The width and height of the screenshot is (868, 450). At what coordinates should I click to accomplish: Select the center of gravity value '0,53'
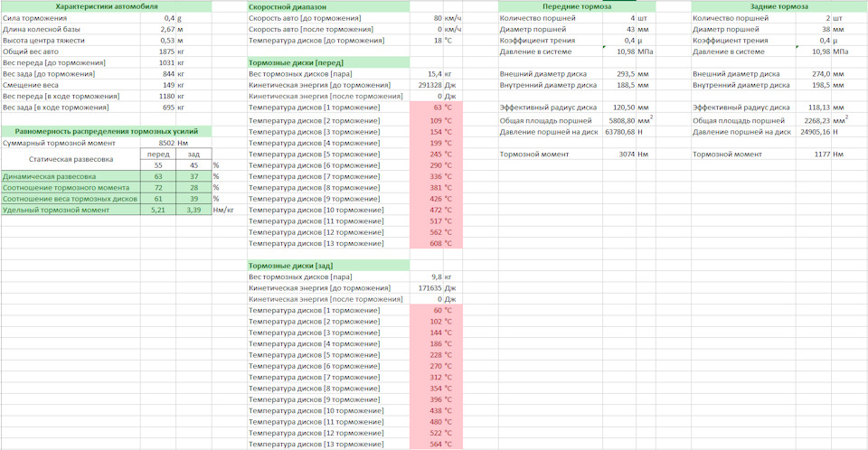click(x=157, y=41)
